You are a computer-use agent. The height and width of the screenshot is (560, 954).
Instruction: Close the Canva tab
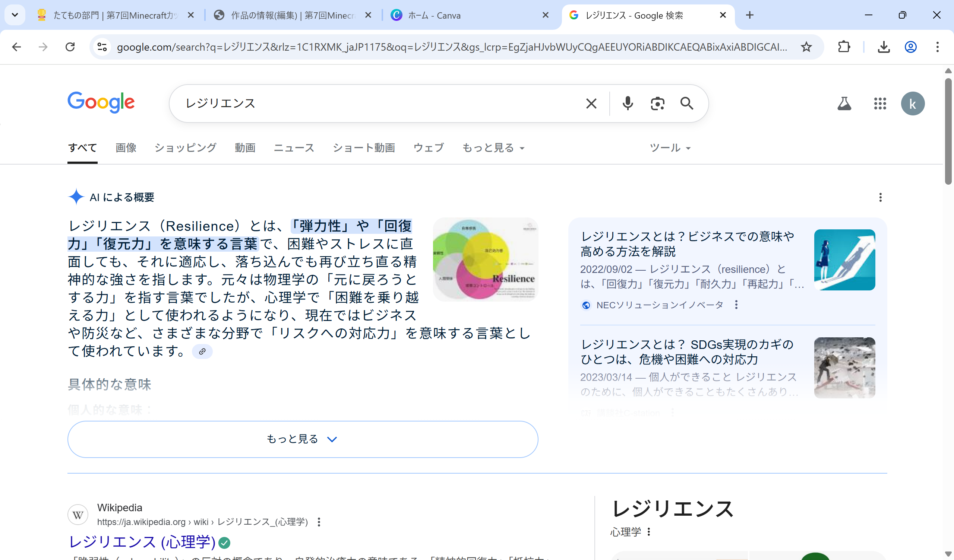pos(546,15)
